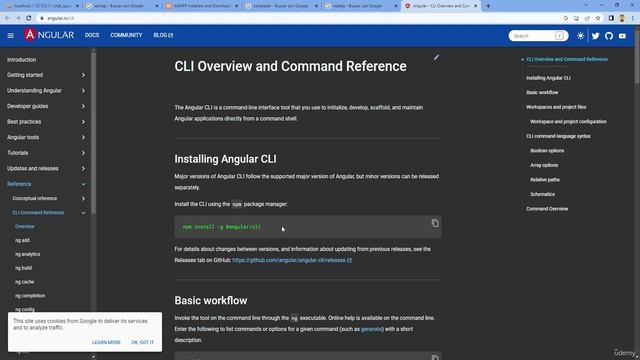Click the Angular logo

(x=49, y=35)
